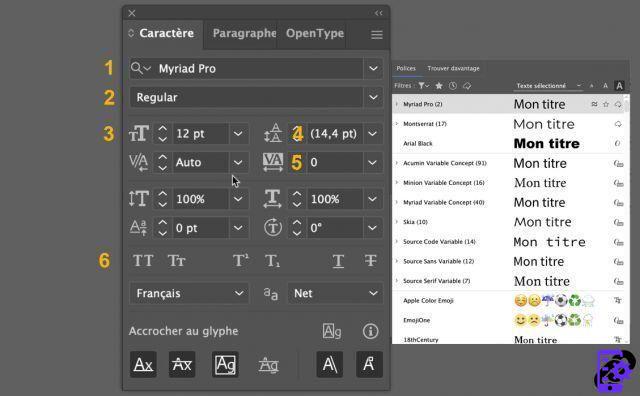Show recently added fonts clock filter
This screenshot has width=640, height=396.
tap(453, 86)
